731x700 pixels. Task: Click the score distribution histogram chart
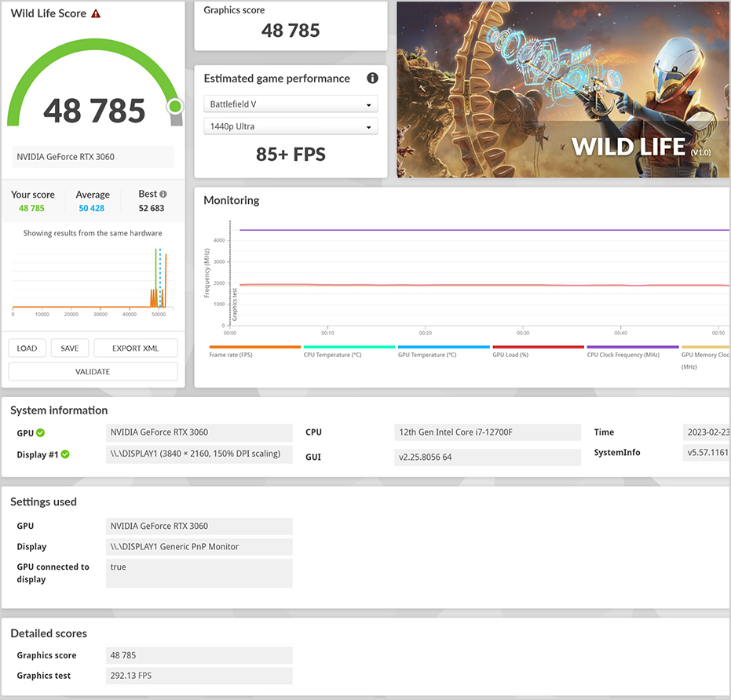[x=90, y=279]
